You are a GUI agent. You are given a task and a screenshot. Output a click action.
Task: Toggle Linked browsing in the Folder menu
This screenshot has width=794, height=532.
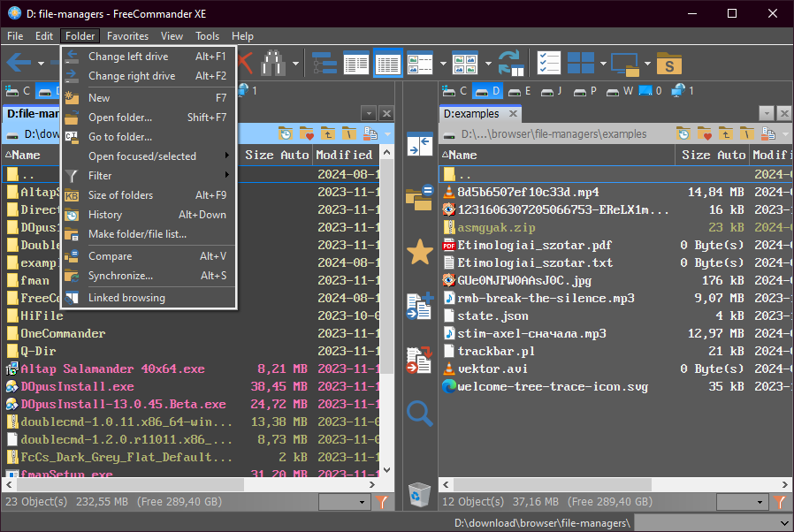pos(126,298)
